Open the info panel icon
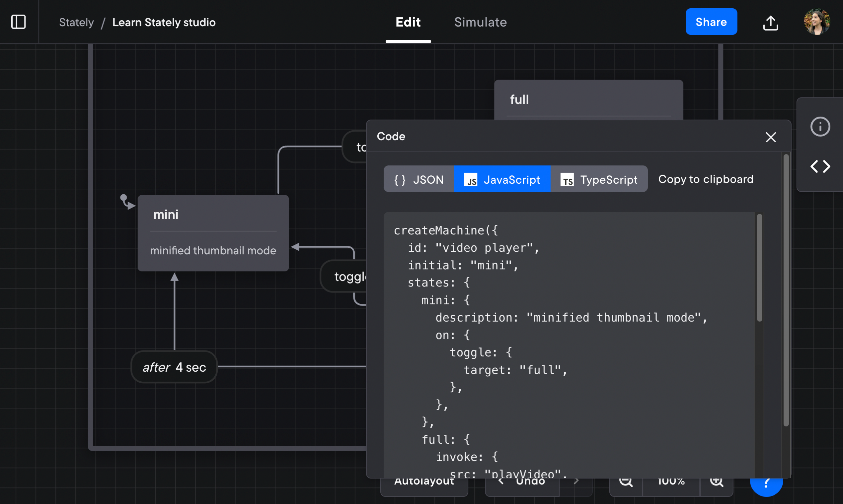Image resolution: width=843 pixels, height=504 pixels. (x=820, y=126)
